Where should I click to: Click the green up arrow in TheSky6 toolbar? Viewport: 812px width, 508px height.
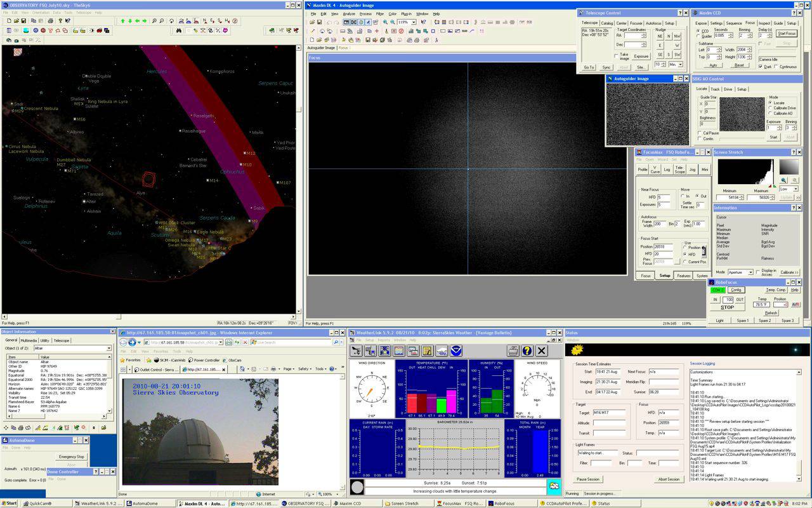click(122, 21)
